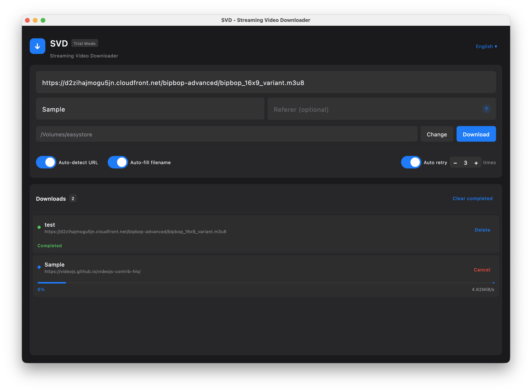
Task: Cancel the Sample download in progress
Action: [x=482, y=270]
